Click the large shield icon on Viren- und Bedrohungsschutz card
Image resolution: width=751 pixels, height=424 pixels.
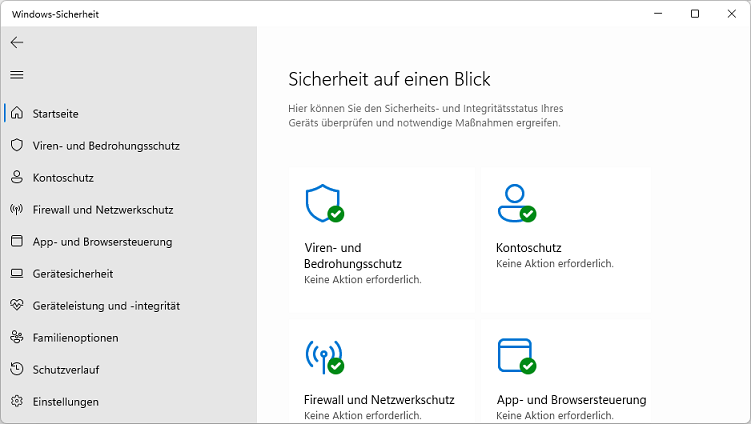pyautogui.click(x=325, y=204)
